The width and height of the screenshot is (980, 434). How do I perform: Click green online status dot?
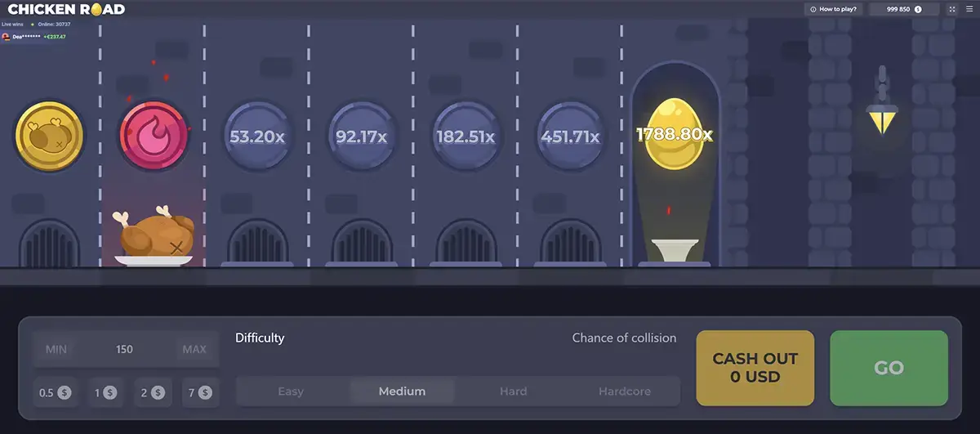tap(33, 25)
